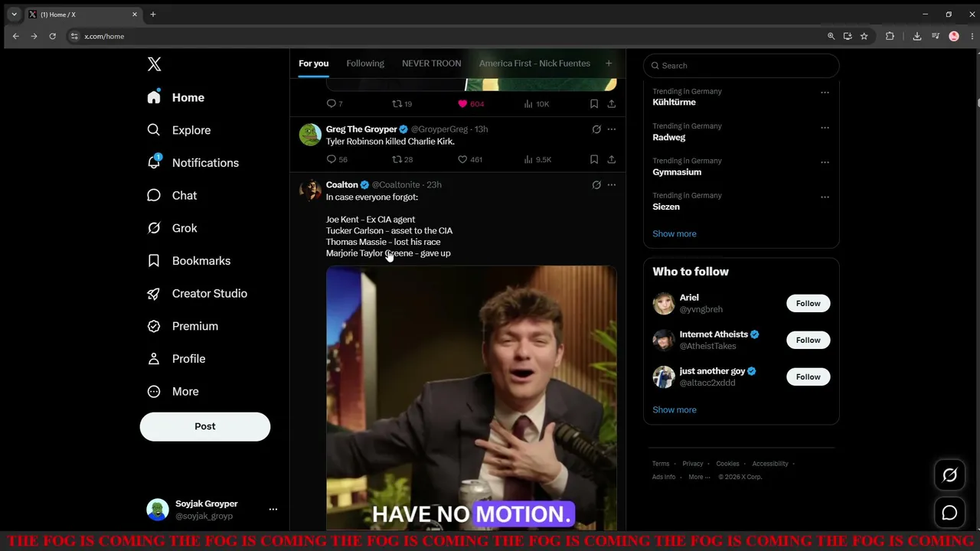This screenshot has height=551, width=980.
Task: Open the Terms footer link
Action: tap(661, 464)
